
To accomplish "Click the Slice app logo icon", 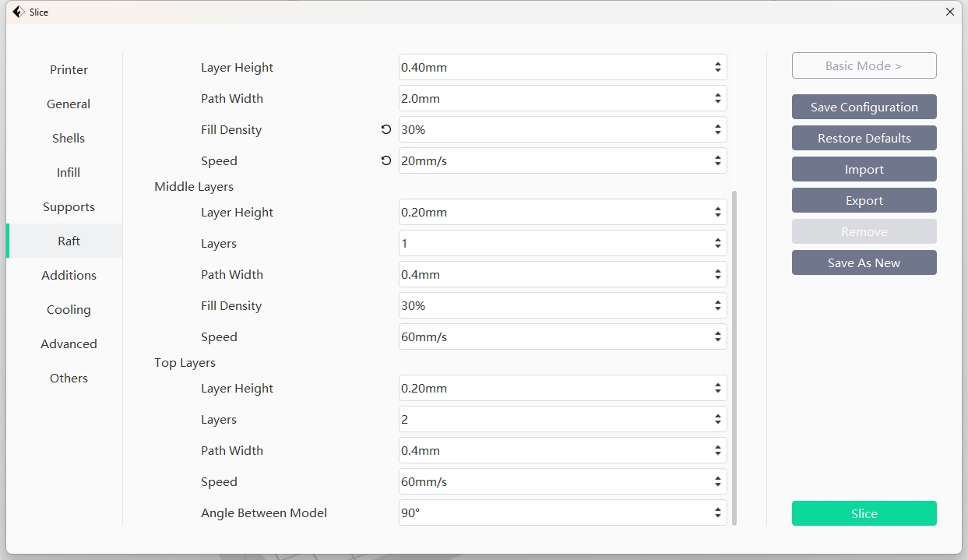I will click(18, 12).
